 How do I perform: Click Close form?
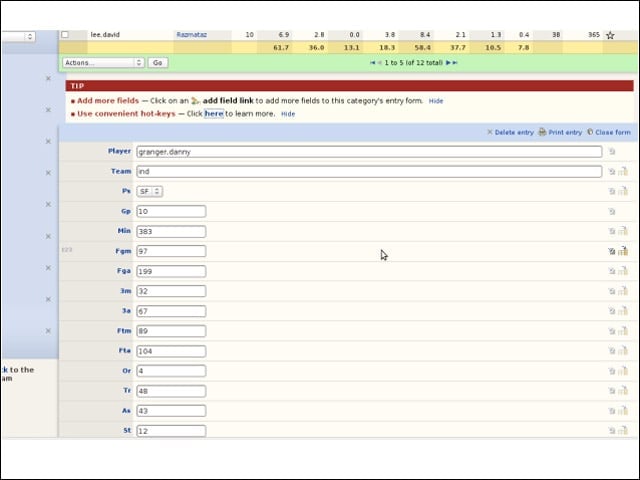click(x=609, y=132)
